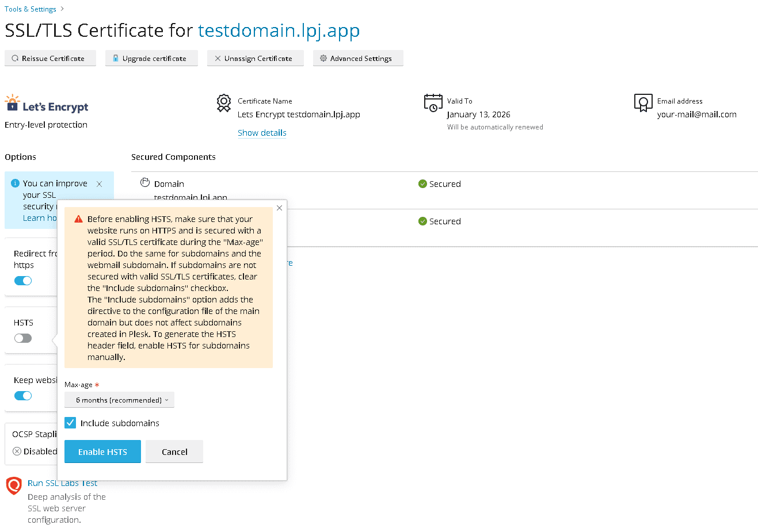758x532 pixels.
Task: Toggle the HSTS switch
Action: click(x=23, y=338)
